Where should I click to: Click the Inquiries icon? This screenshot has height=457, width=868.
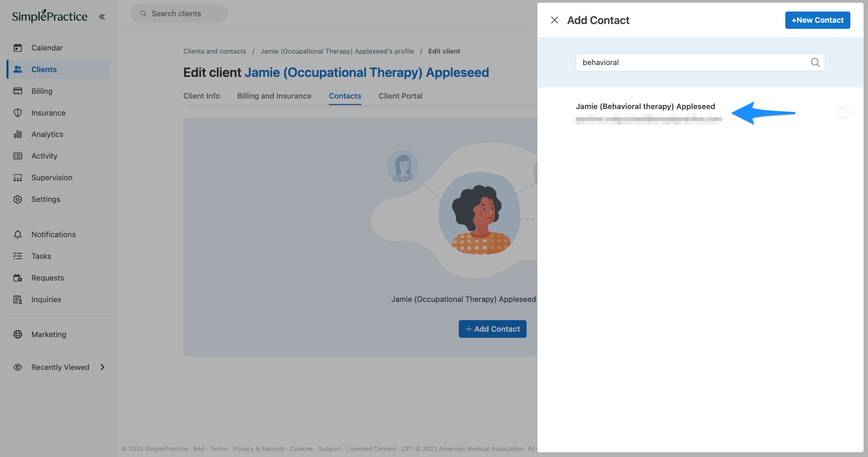coord(18,299)
